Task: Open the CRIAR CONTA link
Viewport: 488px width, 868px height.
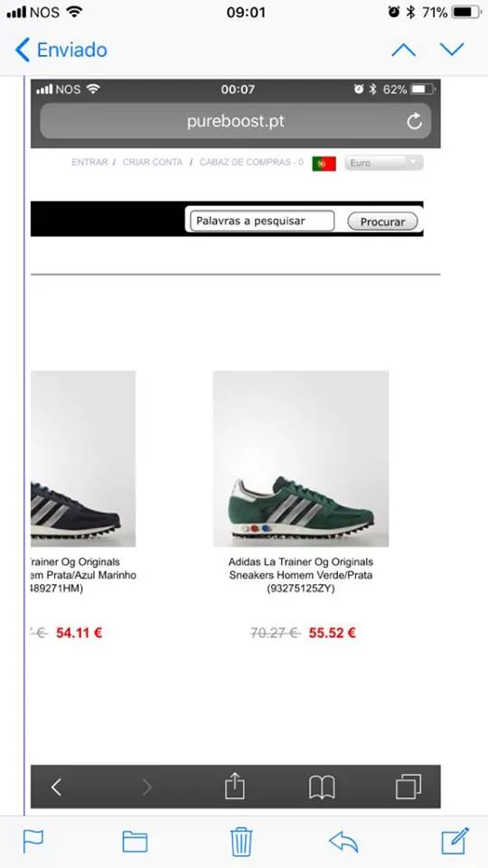Action: [x=152, y=162]
